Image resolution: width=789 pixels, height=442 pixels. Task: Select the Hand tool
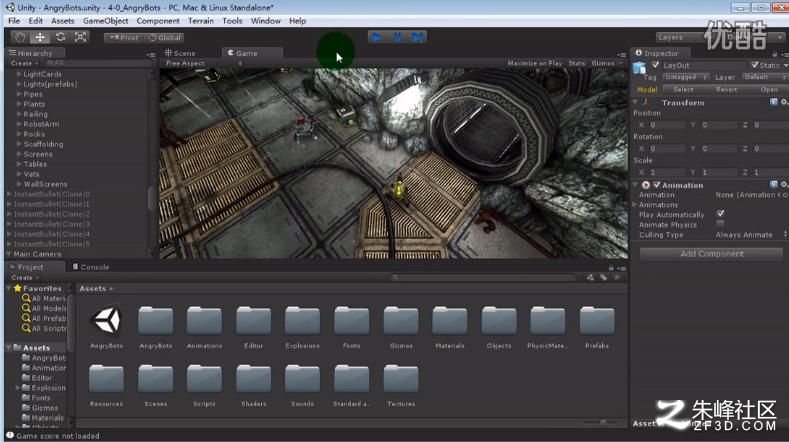coord(20,37)
